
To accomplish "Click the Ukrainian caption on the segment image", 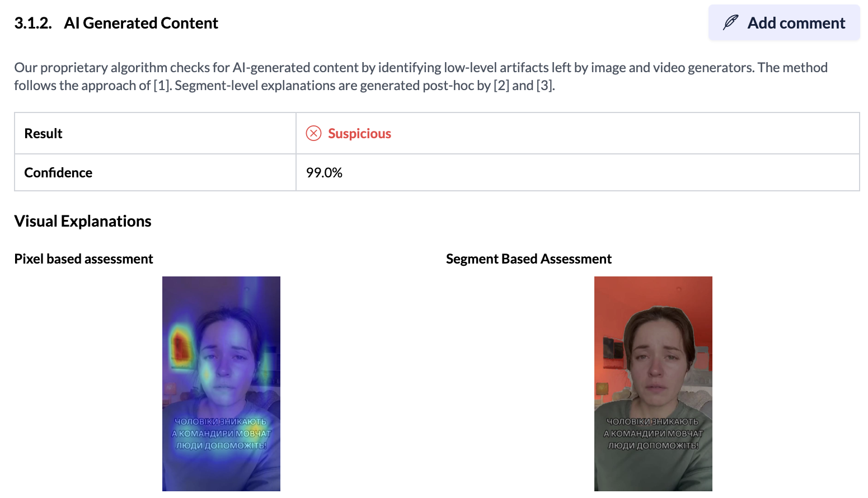I will [x=653, y=433].
